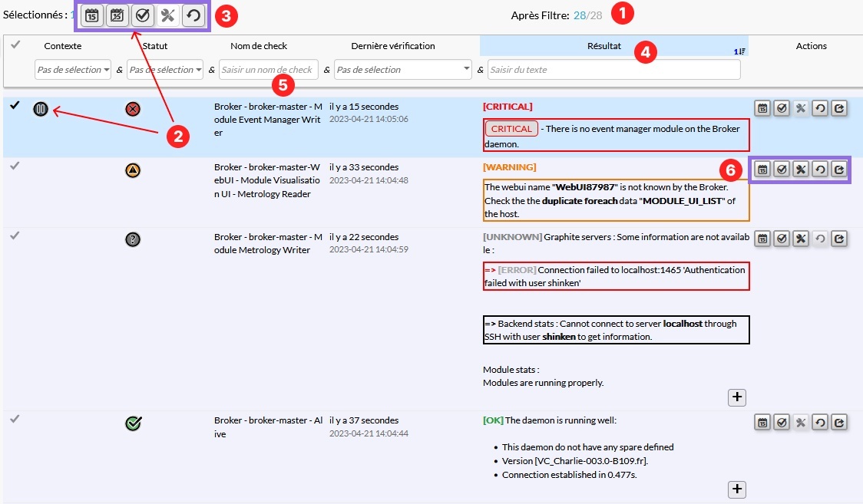Viewport: 863px width, 504px height.
Task: Recheck the WebUI Module Visualisation row
Action: coord(820,170)
